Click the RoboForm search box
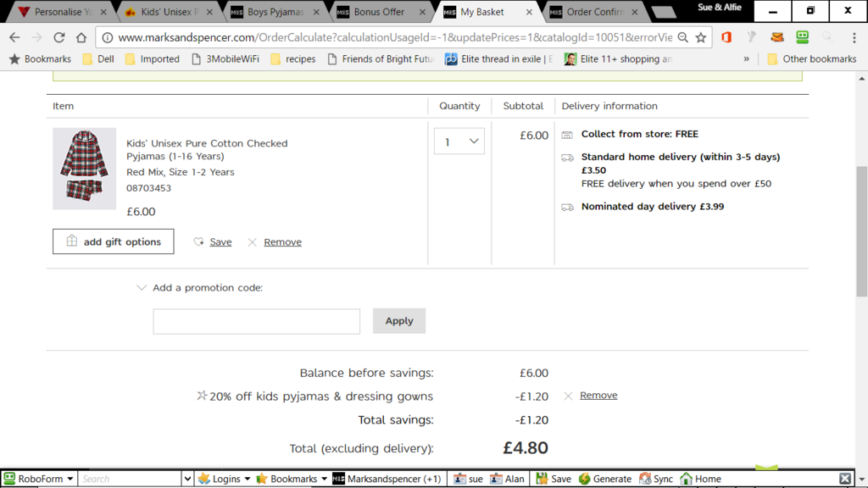This screenshot has width=868, height=488. (130, 479)
